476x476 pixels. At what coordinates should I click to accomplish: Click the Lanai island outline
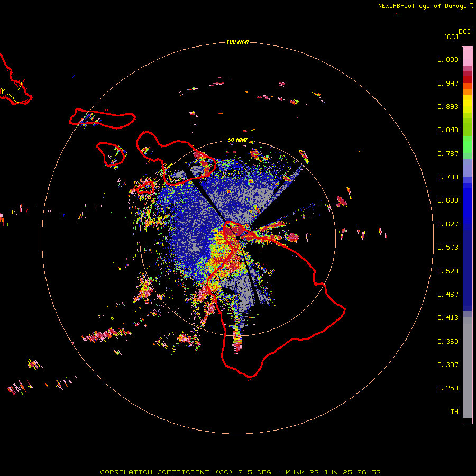pyautogui.click(x=111, y=154)
